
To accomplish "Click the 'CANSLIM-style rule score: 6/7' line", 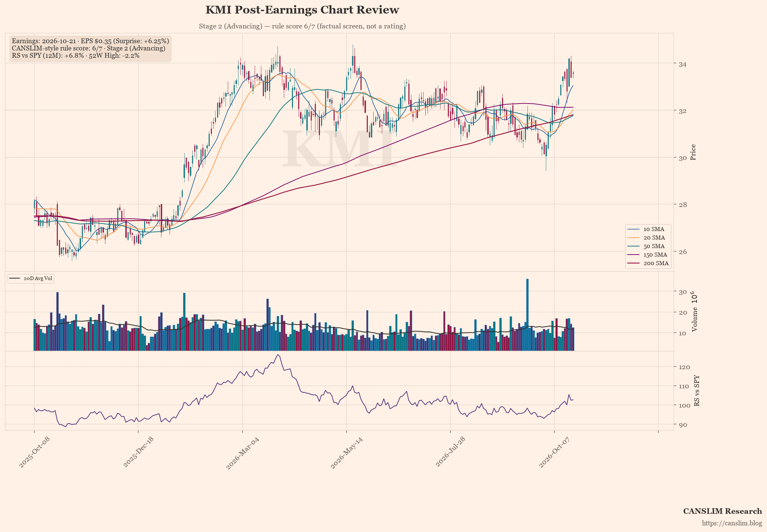I will [x=88, y=48].
